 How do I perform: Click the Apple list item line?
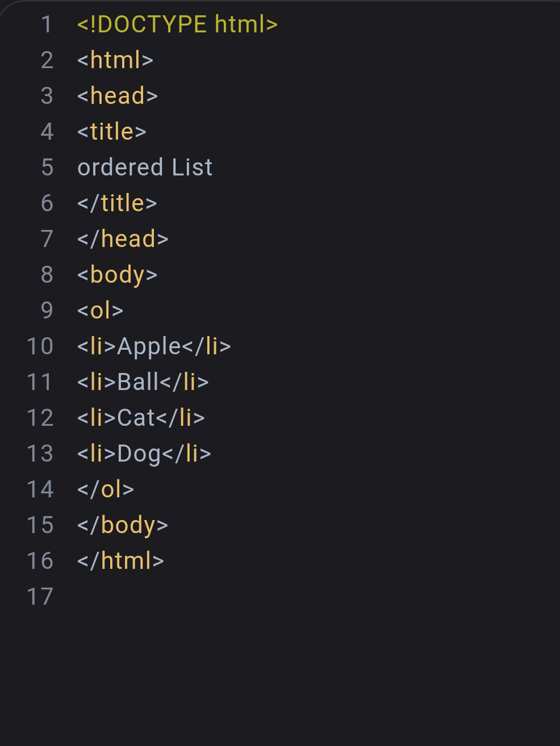[154, 346]
